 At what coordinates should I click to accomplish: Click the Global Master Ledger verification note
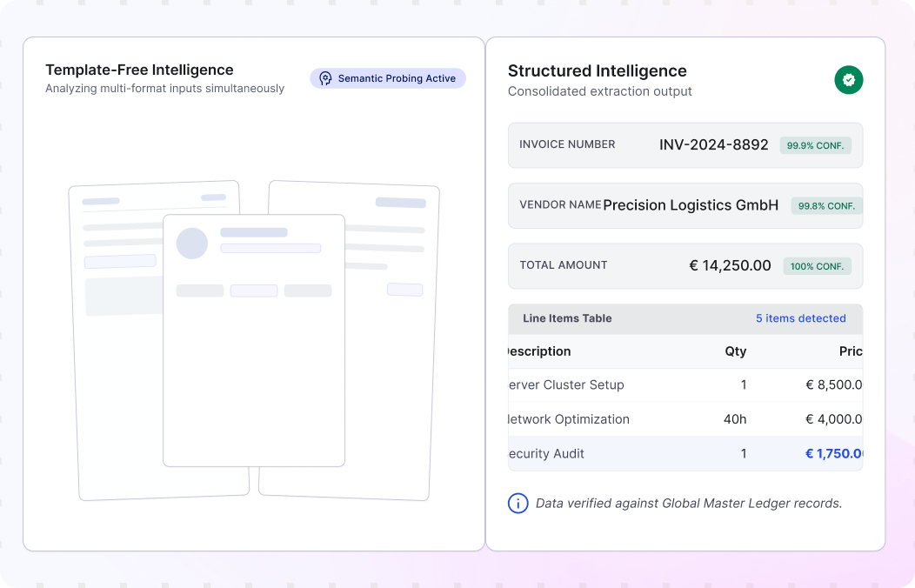point(689,503)
